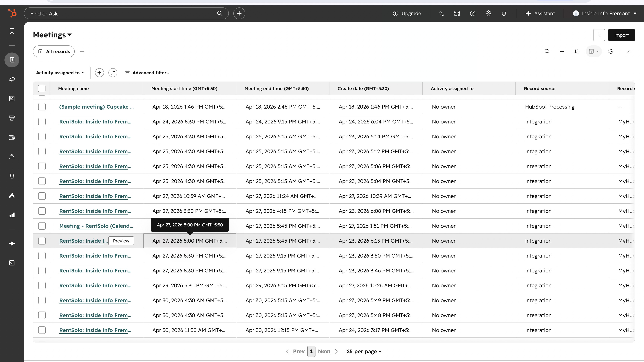Viewport: 644px width, 362px height.
Task: Open the service bell sidebar icon
Action: click(12, 157)
